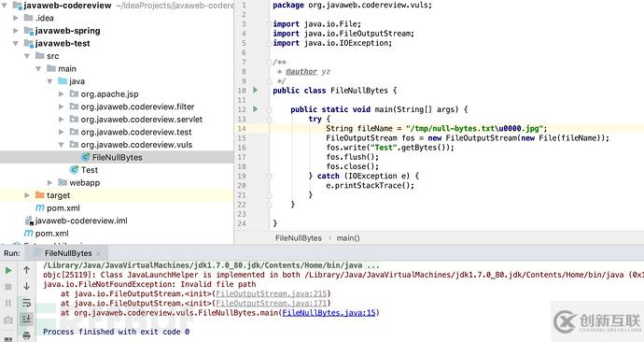Click the src folder icon
Image resolution: width=644 pixels, height=342 pixels.
[40, 55]
